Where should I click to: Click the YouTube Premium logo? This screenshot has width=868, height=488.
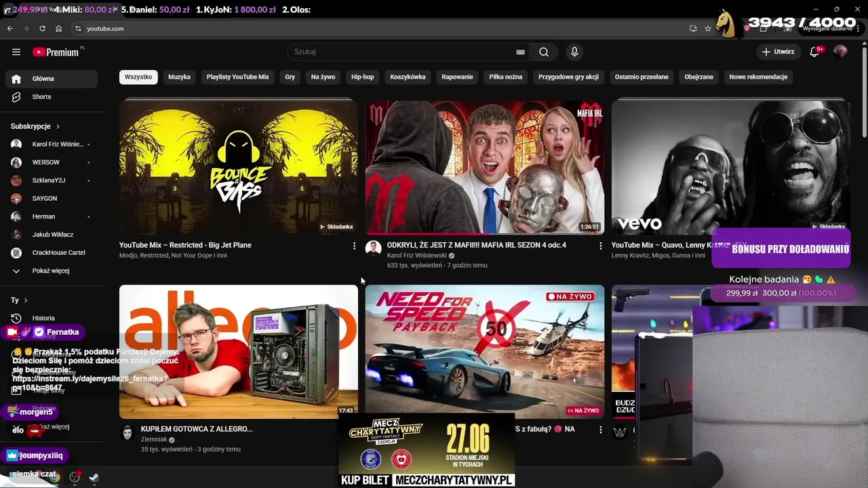click(57, 52)
